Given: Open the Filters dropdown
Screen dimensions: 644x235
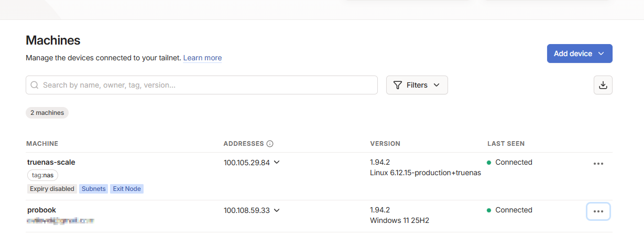Looking at the screenshot, I should [417, 85].
